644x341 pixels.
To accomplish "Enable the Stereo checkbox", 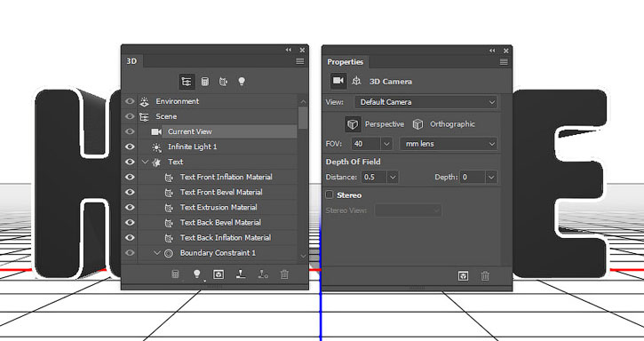I will point(330,194).
